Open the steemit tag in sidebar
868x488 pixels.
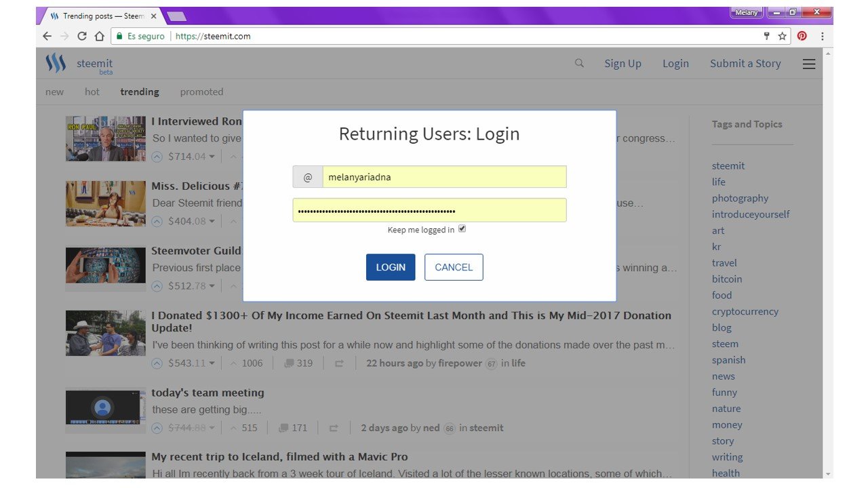[x=728, y=165]
